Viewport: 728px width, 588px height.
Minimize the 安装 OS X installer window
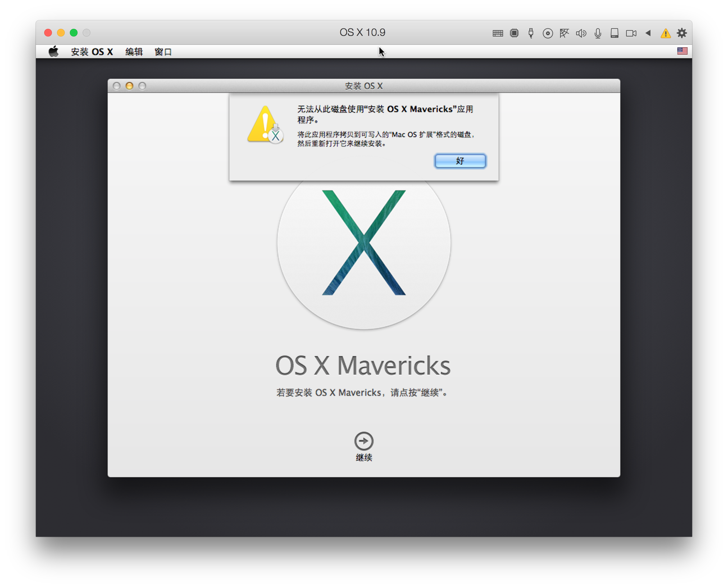pyautogui.click(x=129, y=86)
